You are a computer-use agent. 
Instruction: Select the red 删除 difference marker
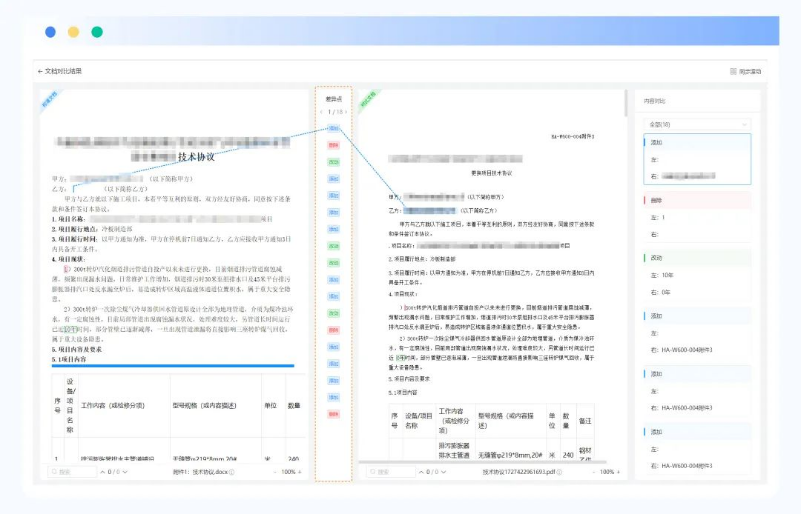(x=333, y=145)
